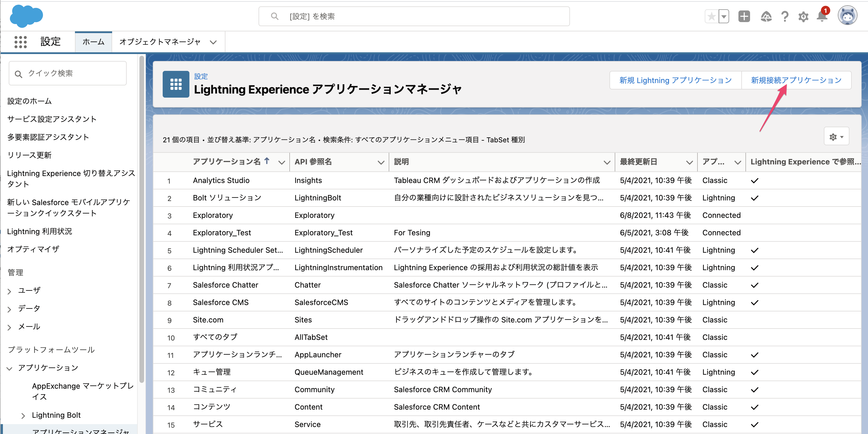
Task: Expand the メール section
Action: click(9, 327)
